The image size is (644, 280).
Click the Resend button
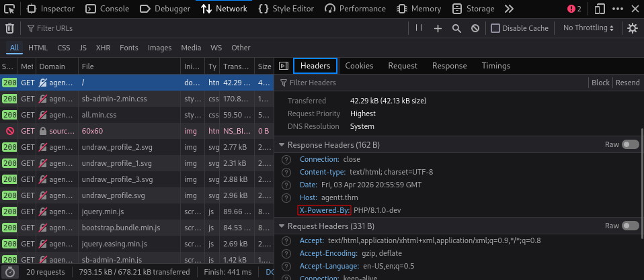coord(628,83)
